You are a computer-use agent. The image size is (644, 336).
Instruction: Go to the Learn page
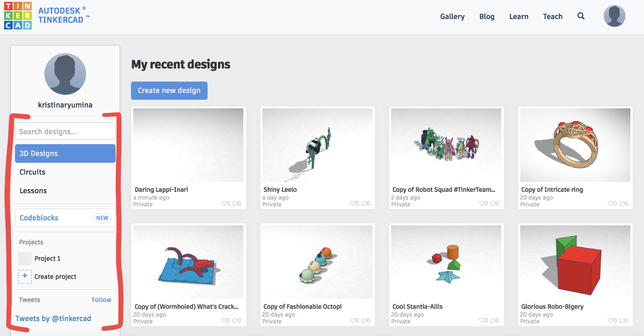(x=519, y=16)
